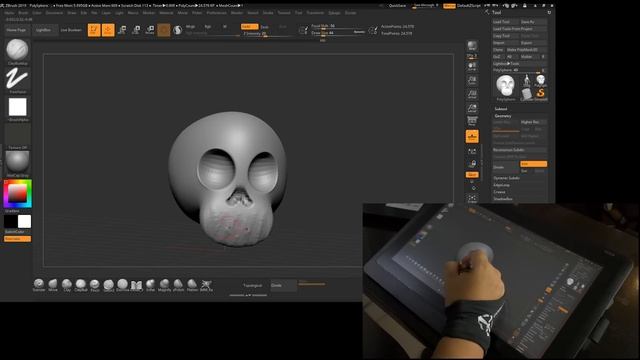The width and height of the screenshot is (640, 360).
Task: Expand the Dynamic Subdiv section
Action: [507, 178]
